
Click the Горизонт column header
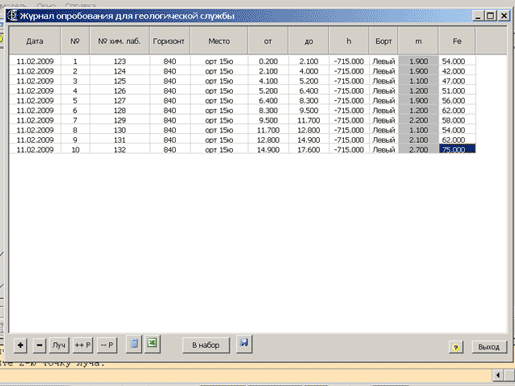[x=169, y=41]
